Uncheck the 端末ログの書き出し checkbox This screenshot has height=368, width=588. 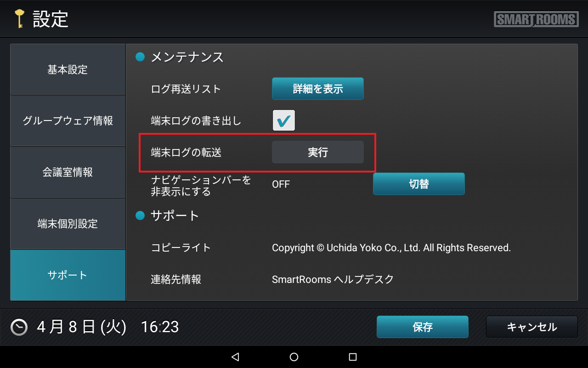tap(284, 121)
